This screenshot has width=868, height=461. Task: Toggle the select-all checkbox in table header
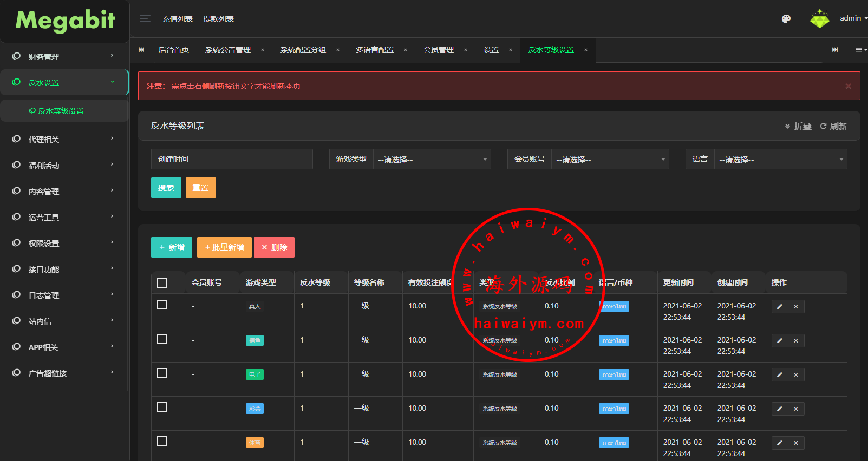tap(162, 283)
